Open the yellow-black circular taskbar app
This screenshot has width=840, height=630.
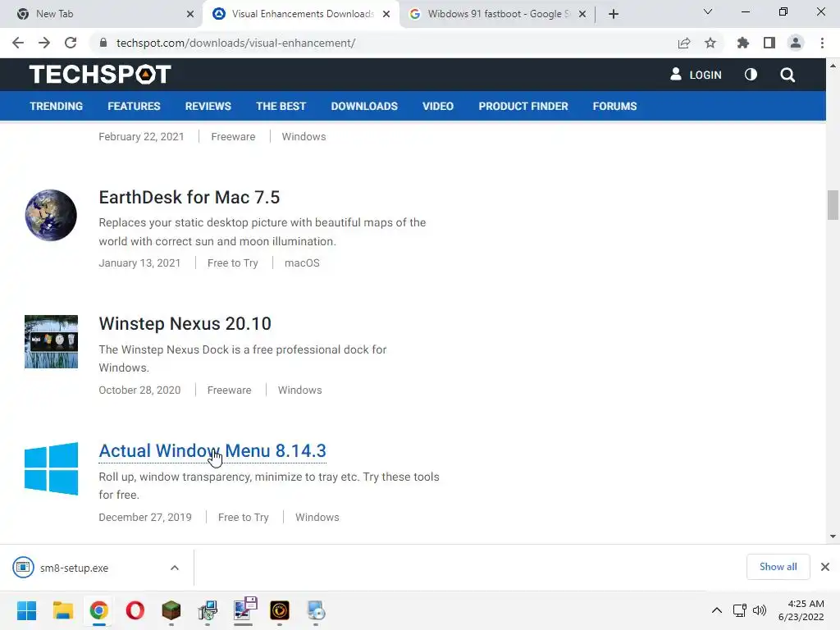pos(280,610)
